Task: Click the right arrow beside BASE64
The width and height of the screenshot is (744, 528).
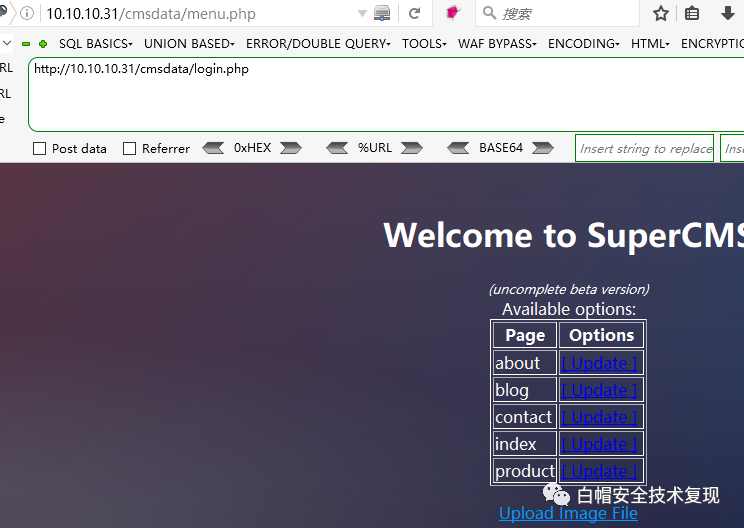Action: coord(542,148)
